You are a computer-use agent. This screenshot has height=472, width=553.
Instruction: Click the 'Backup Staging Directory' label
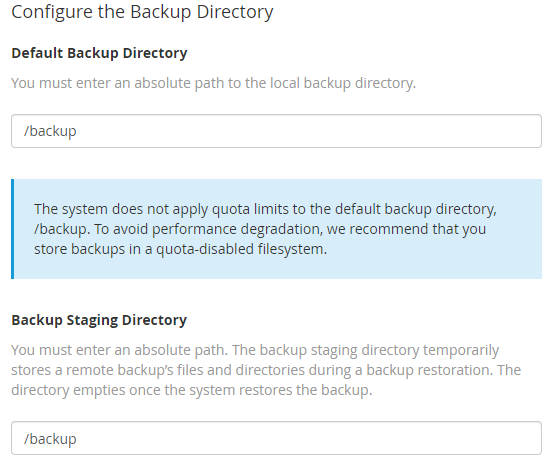coord(99,320)
